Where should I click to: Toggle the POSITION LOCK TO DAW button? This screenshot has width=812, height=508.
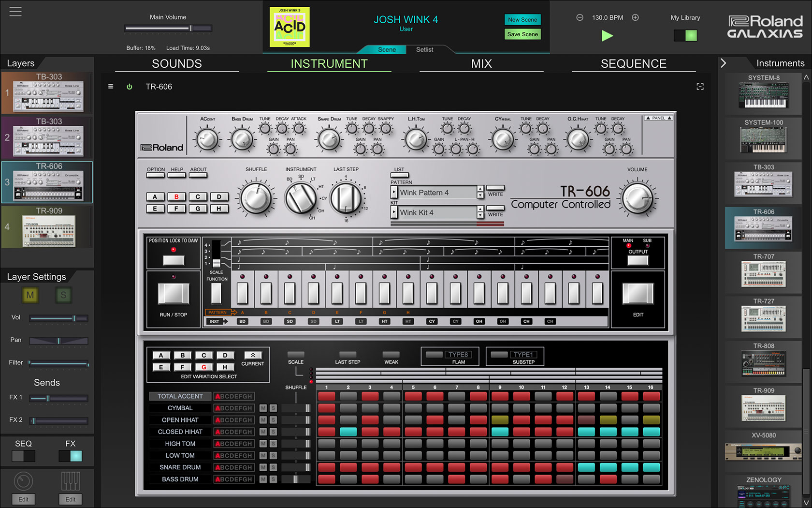173,260
